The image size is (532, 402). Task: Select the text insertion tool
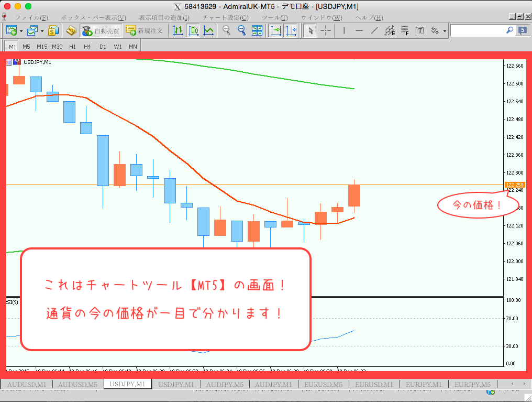[x=419, y=30]
